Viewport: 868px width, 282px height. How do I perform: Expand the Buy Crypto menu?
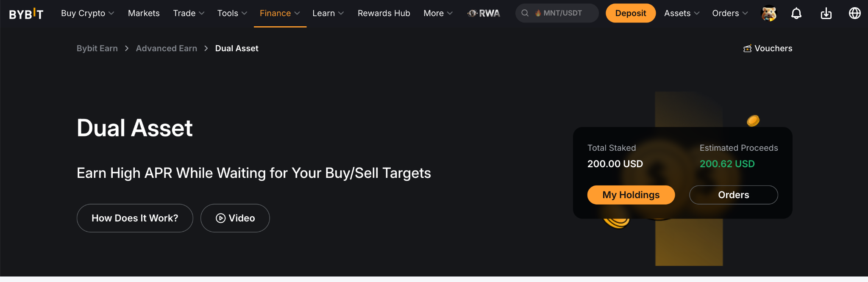click(x=88, y=13)
